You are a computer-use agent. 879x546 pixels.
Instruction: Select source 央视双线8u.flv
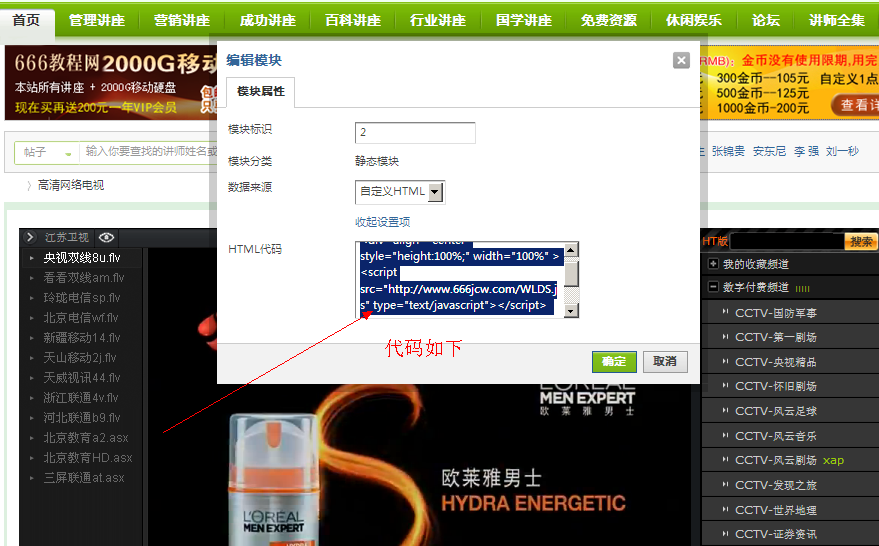tap(82, 258)
